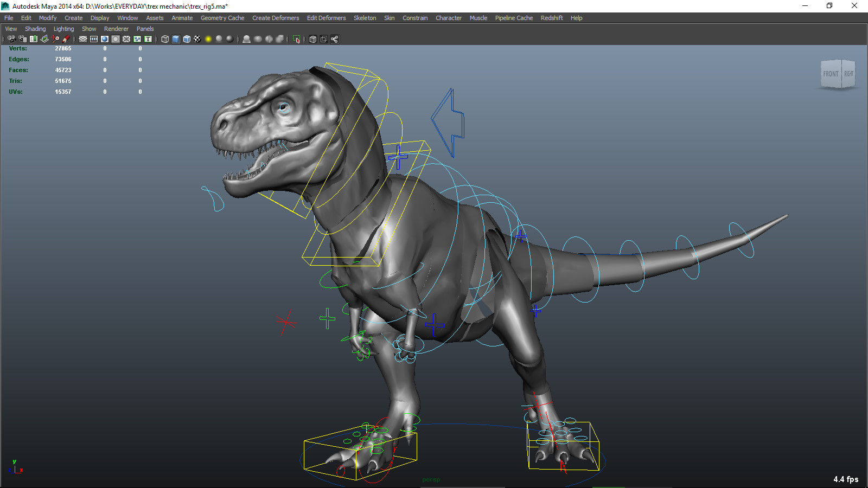Open the camera bookmarks icon
The image size is (868, 488).
click(x=34, y=39)
